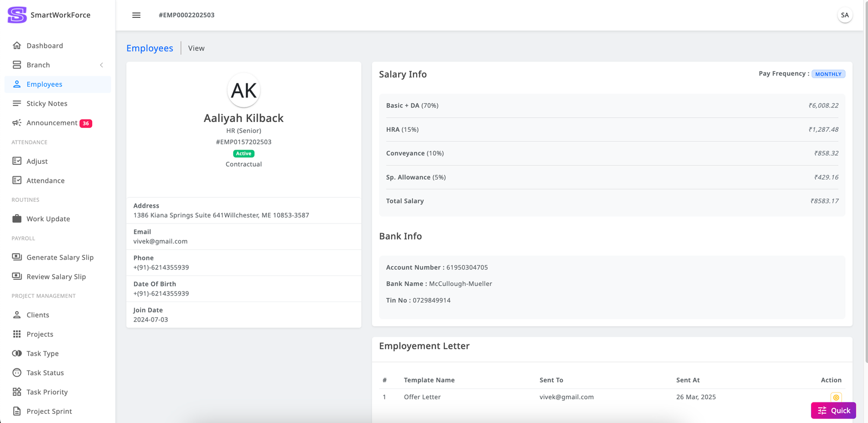Image resolution: width=868 pixels, height=423 pixels.
Task: Click the Task Type icon
Action: (x=17, y=354)
